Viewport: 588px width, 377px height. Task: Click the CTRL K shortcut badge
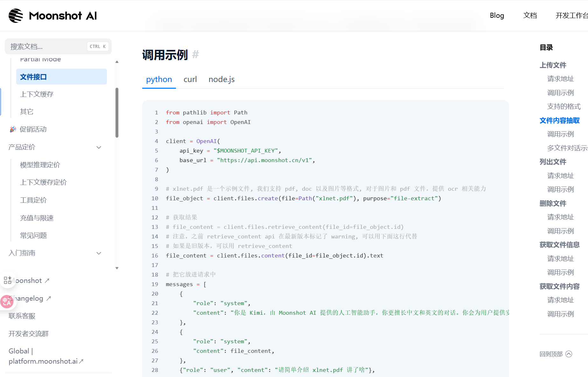(x=98, y=46)
